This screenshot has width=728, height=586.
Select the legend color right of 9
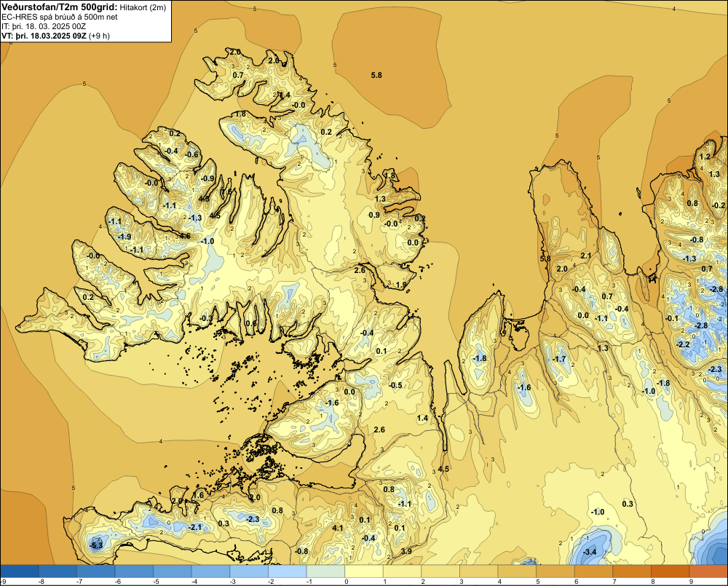[709, 571]
